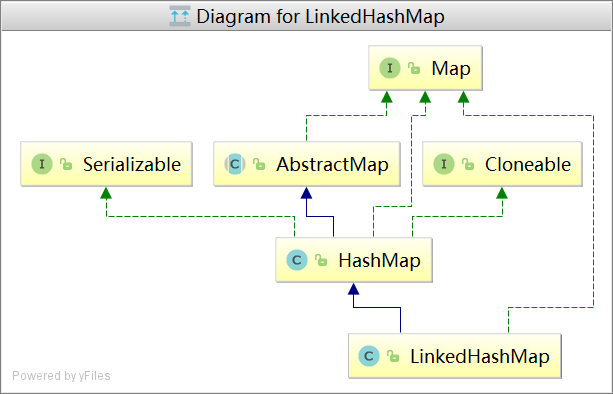Click the class icon on LinkedHashMap
Viewport: 613px width, 394px height.
369,356
